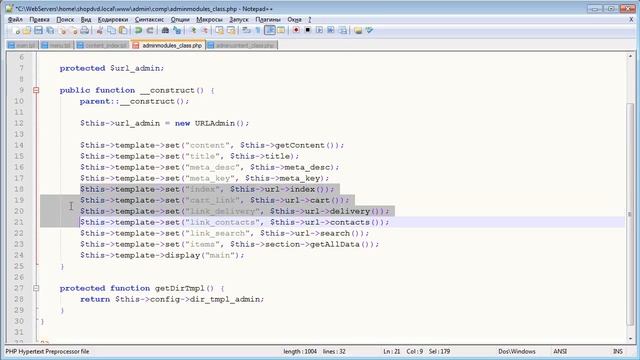Image resolution: width=640 pixels, height=360 pixels.
Task: Click 'protected $url_admin;' code line
Action: (x=112, y=68)
